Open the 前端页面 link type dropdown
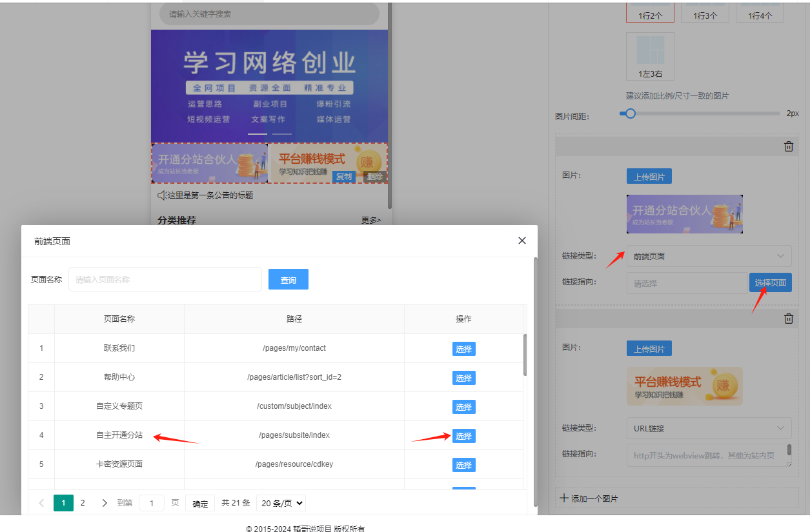 click(709, 256)
